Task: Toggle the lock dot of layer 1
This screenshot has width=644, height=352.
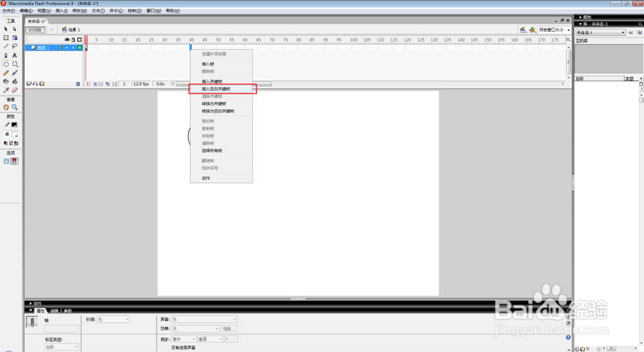Action: pyautogui.click(x=73, y=48)
